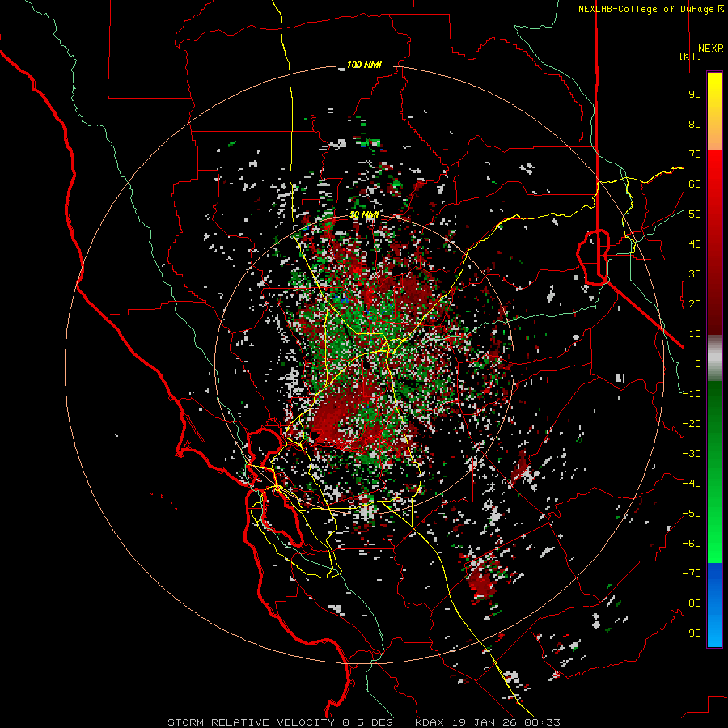The height and width of the screenshot is (728, 728).
Task: Click the 20 value on velocity scale
Action: (695, 304)
